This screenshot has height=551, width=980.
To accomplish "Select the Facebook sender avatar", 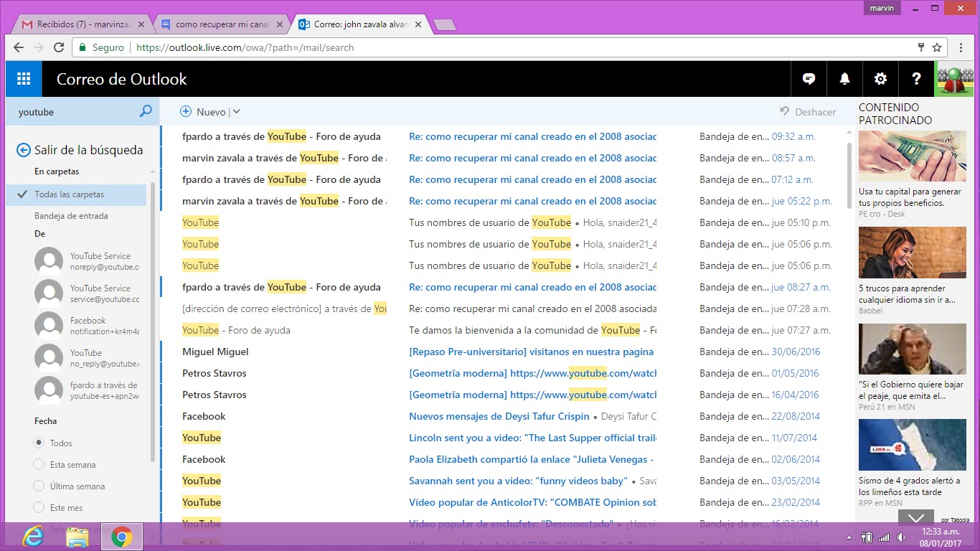I will 49,326.
